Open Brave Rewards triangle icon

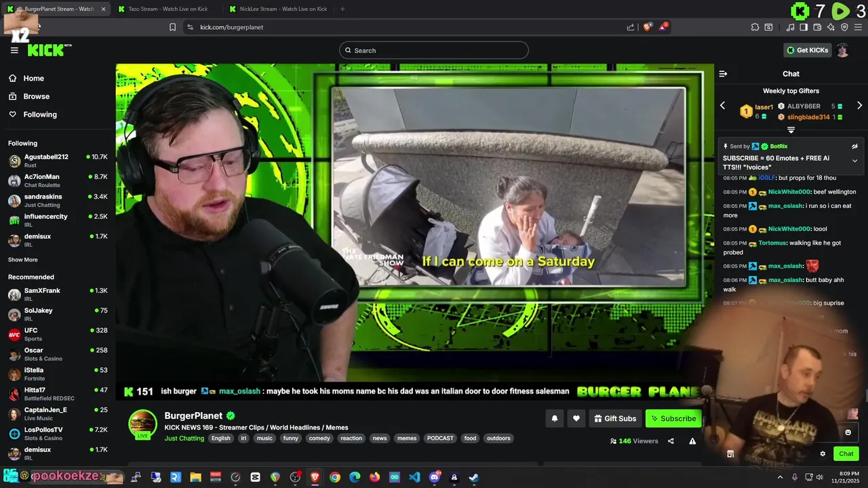click(x=663, y=27)
